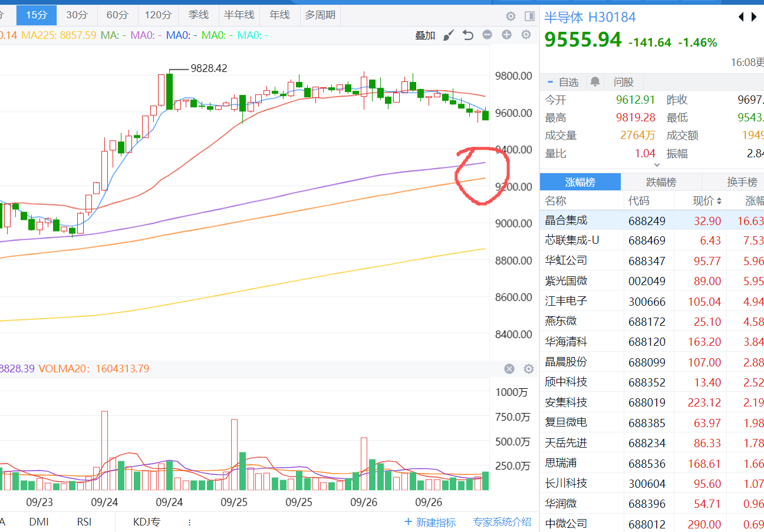Zoom out chart with minus icon
The image size is (764, 532).
click(x=487, y=35)
